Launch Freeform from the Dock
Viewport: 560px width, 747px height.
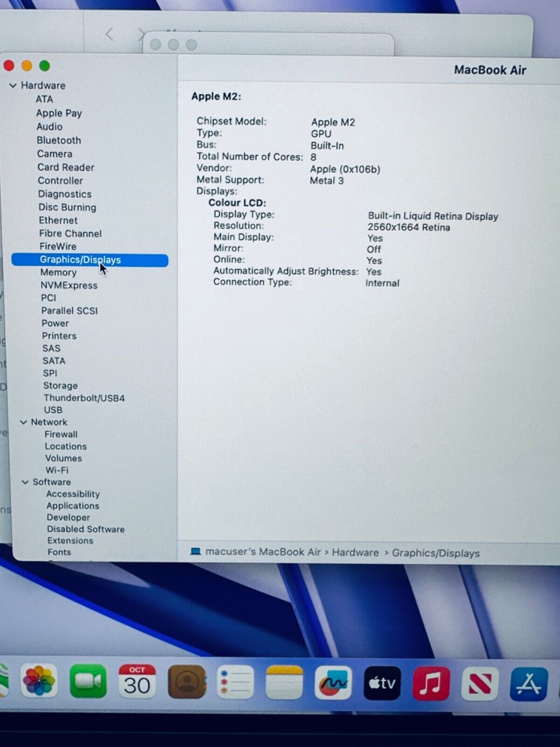333,683
